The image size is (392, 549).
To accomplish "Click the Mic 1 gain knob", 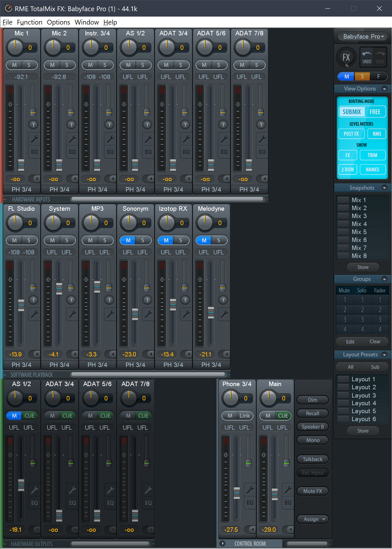I will 15,48.
